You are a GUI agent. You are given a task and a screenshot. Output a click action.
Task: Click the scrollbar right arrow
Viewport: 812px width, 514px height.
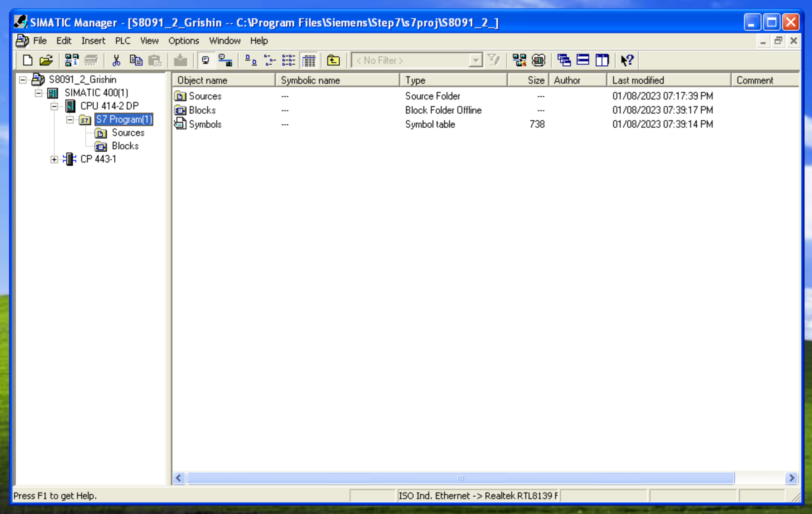(x=792, y=478)
